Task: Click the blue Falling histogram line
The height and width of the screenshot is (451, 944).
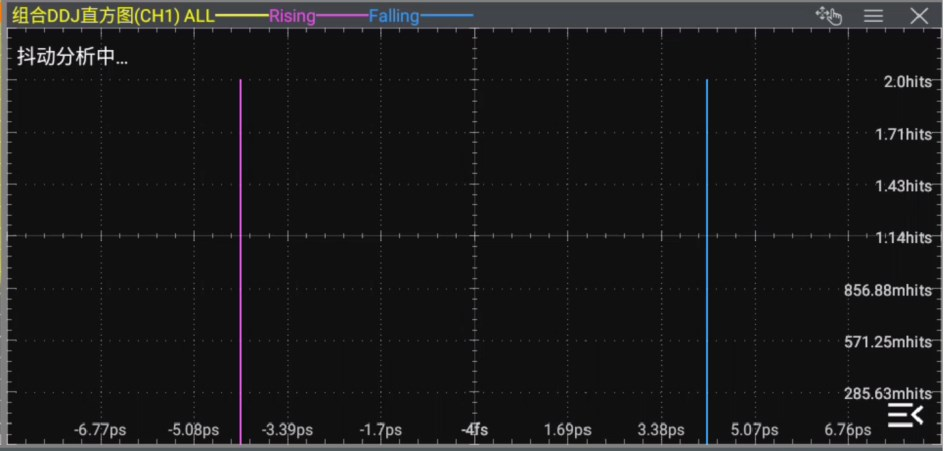Action: (x=707, y=262)
